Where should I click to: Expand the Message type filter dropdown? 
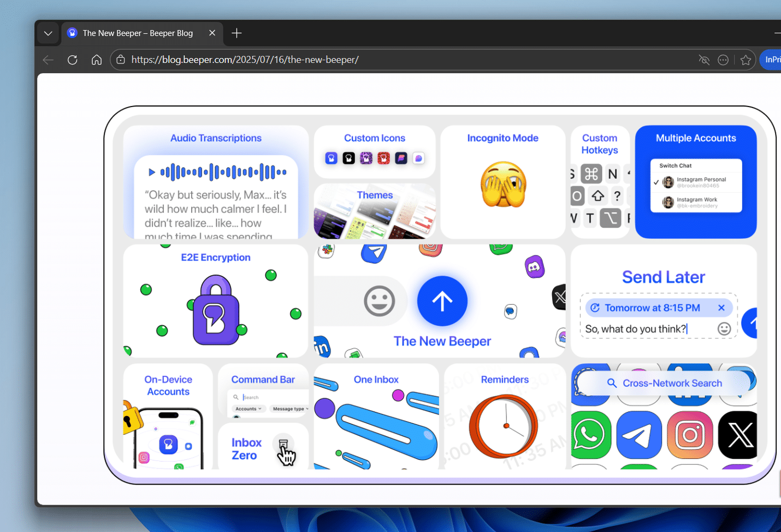290,409
